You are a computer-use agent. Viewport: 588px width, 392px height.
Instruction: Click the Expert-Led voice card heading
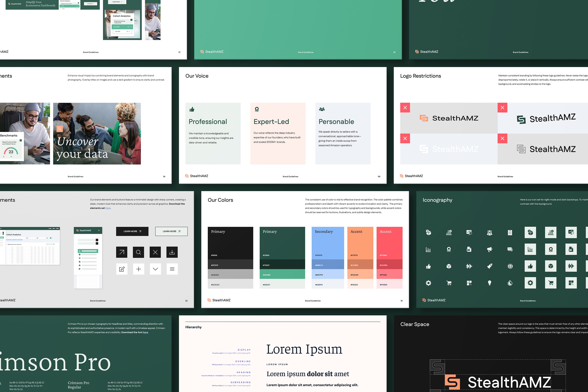(x=271, y=122)
